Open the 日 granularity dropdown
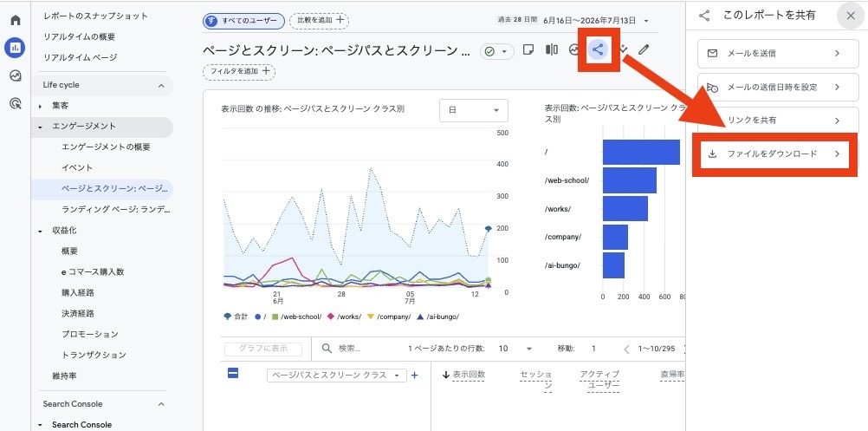 pyautogui.click(x=473, y=110)
